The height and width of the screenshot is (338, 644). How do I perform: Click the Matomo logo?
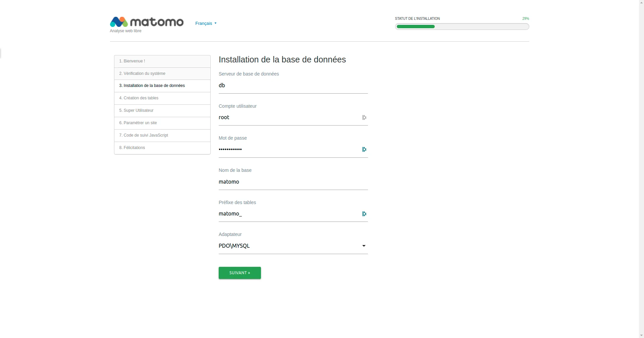point(147,22)
